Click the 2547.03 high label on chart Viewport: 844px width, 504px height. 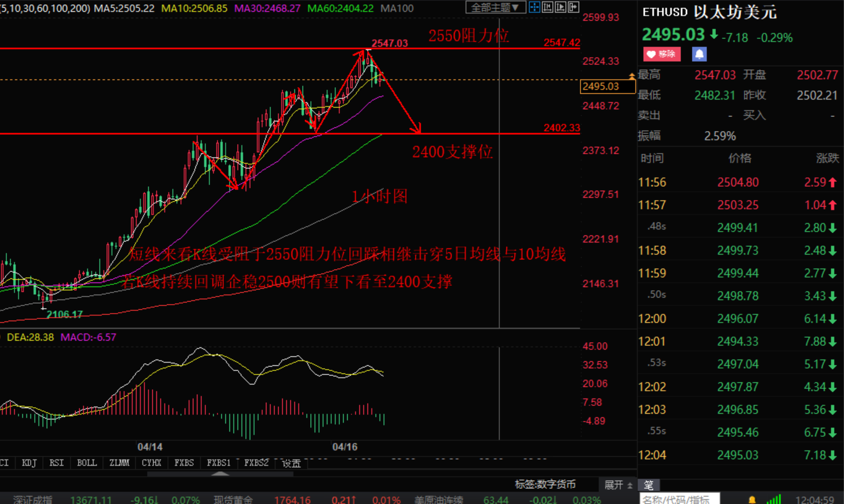click(389, 43)
